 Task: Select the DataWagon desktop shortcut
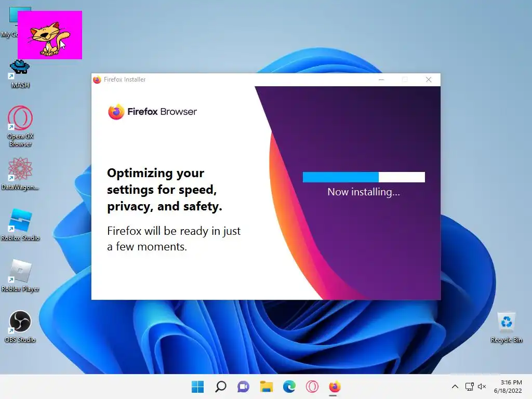pos(20,174)
